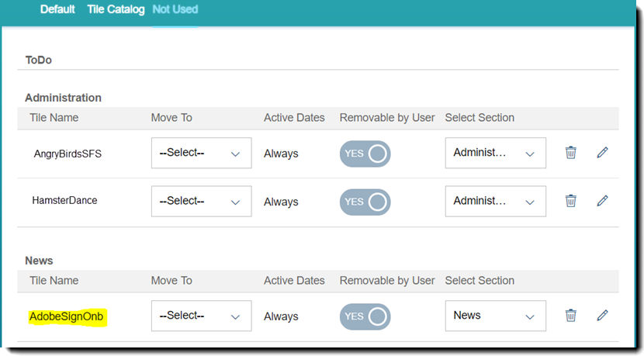
Task: Switch to the Tile Catalog tab
Action: (x=116, y=9)
